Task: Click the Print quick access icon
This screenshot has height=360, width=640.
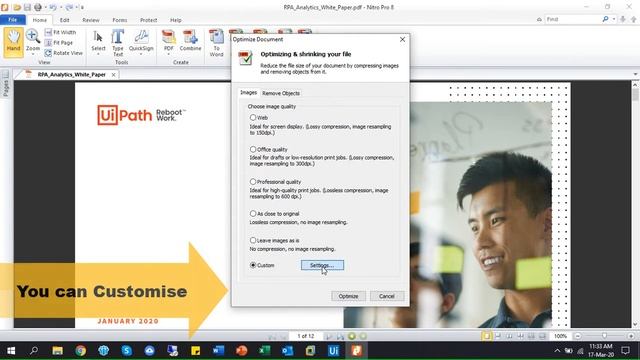Action: pos(38,7)
